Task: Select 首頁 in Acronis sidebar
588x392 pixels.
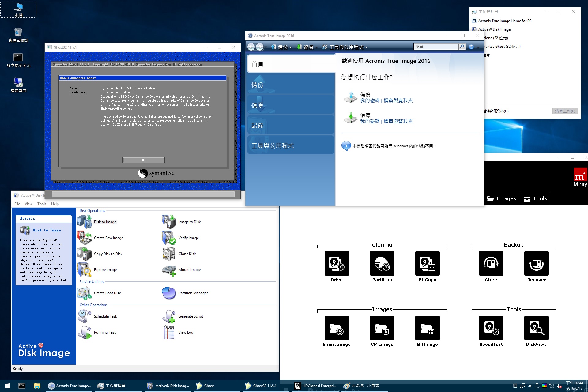Action: click(291, 64)
